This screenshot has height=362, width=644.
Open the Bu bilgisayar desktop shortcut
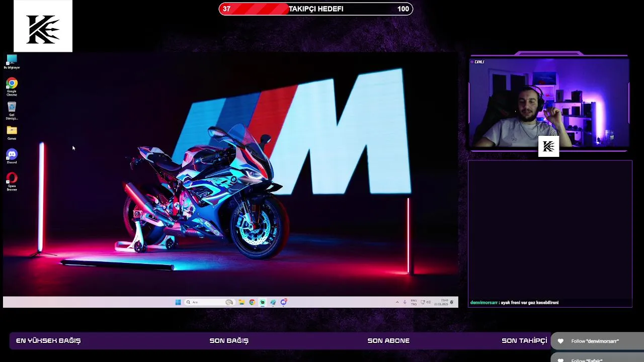click(x=12, y=62)
